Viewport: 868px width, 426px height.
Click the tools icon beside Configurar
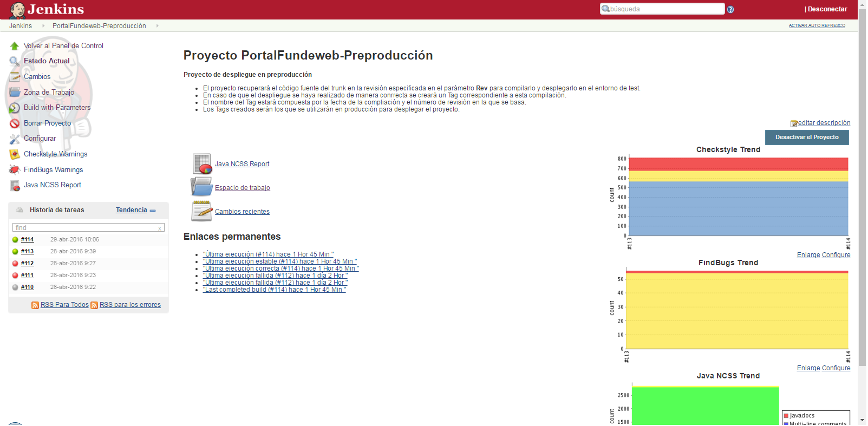15,139
